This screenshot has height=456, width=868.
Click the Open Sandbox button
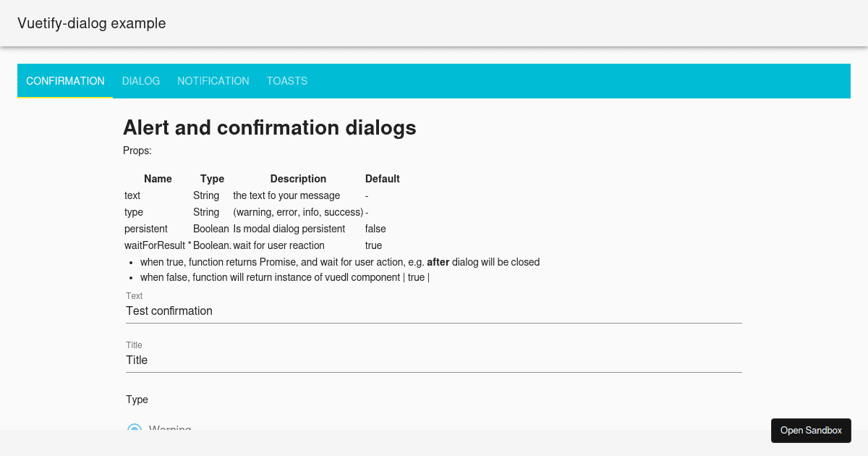coord(811,430)
